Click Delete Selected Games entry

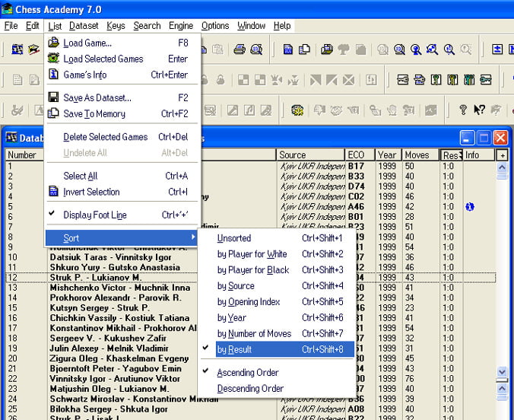pyautogui.click(x=122, y=137)
